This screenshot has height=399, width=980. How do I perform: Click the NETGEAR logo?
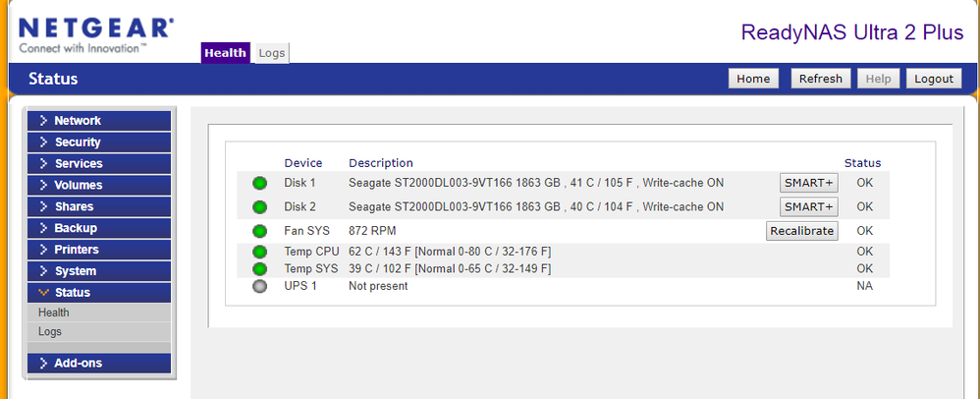[x=96, y=32]
